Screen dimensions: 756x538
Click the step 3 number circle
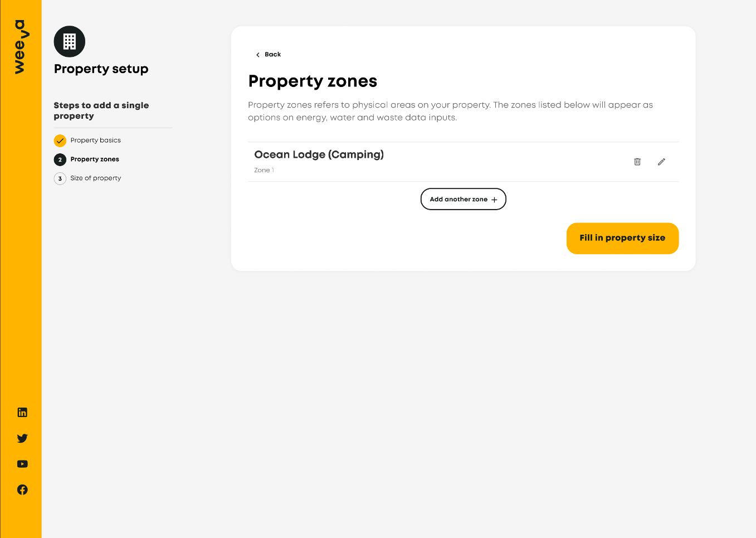click(x=60, y=178)
